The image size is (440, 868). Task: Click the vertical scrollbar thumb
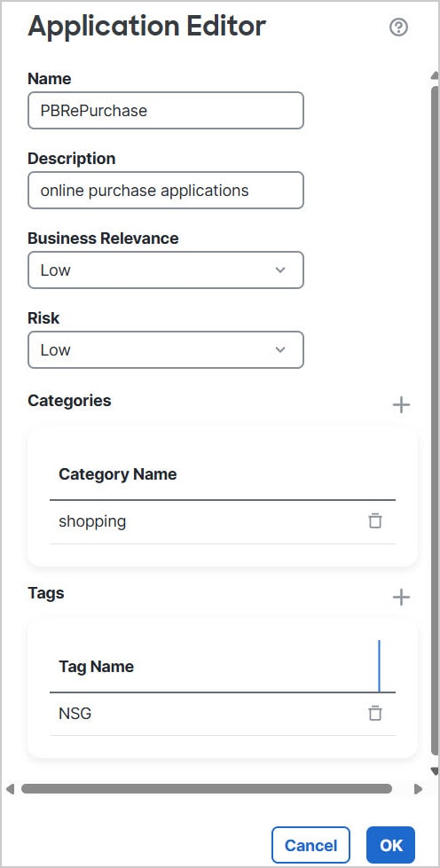(435, 421)
